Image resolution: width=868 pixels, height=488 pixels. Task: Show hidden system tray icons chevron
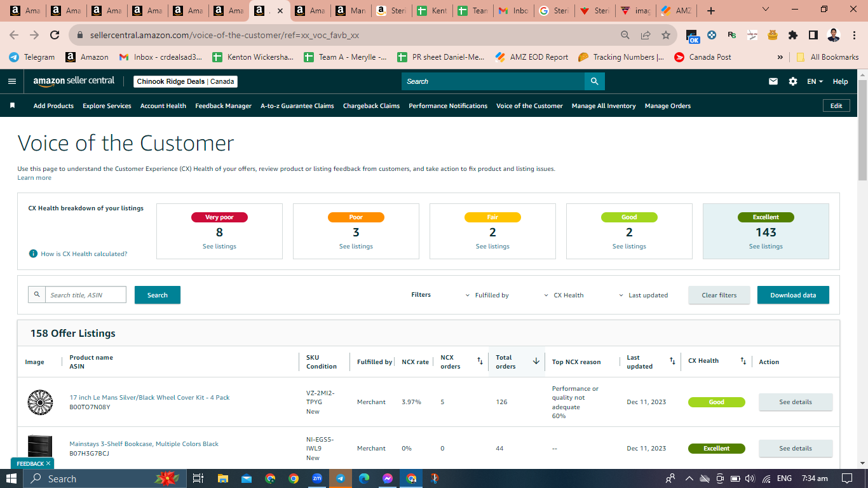[x=688, y=478]
